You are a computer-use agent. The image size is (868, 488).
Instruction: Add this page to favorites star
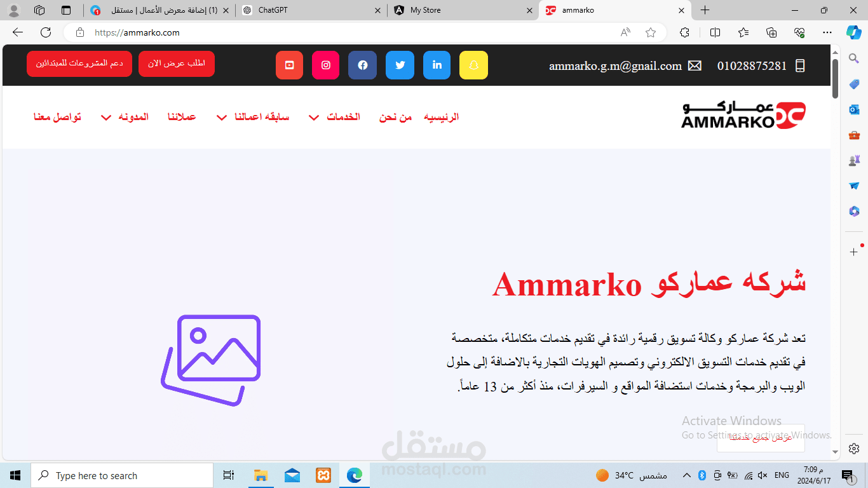(651, 32)
